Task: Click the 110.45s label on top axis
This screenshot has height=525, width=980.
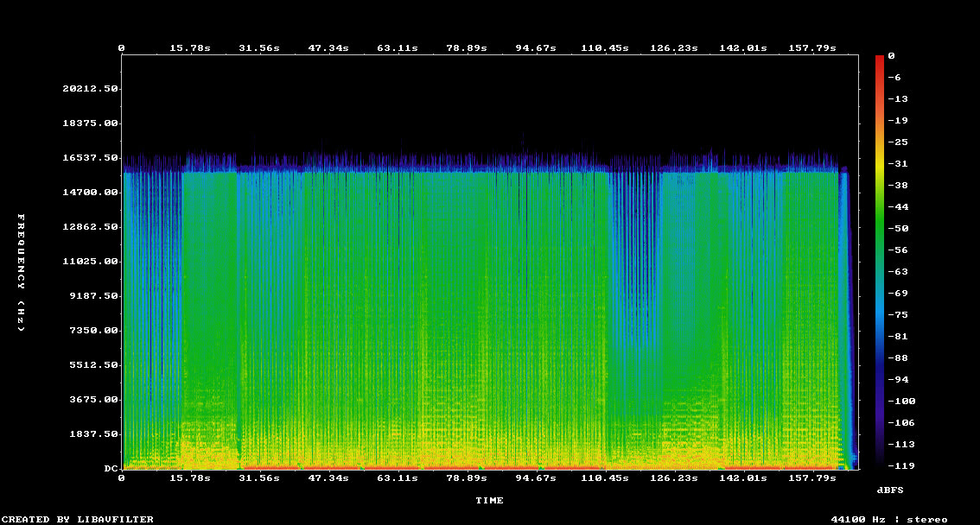Action: point(604,47)
